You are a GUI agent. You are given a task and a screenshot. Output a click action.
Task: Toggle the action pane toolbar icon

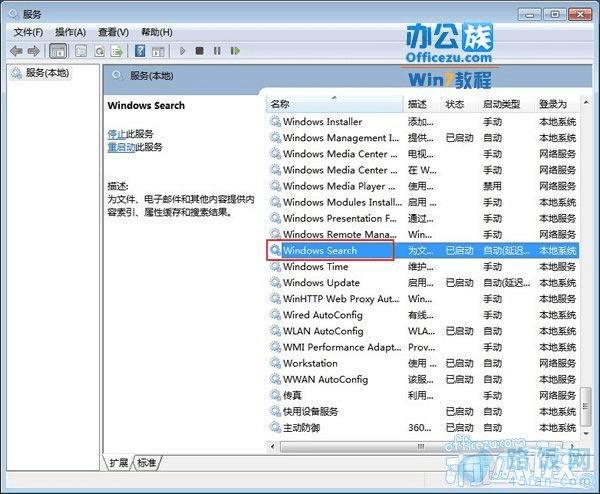point(158,51)
